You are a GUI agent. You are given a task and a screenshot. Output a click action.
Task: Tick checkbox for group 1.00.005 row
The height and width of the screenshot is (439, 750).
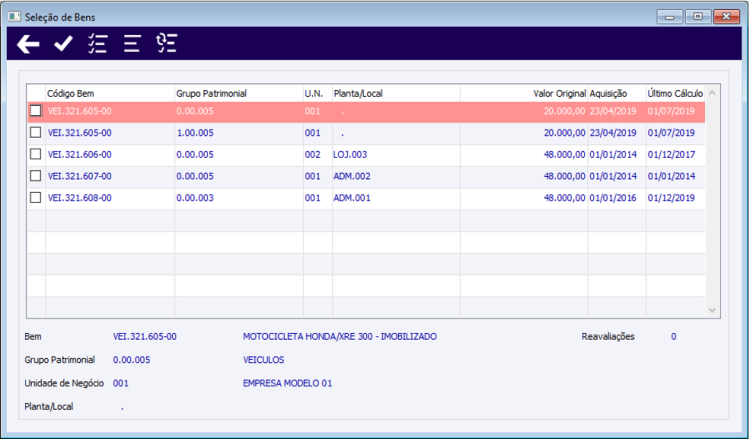[x=35, y=132]
